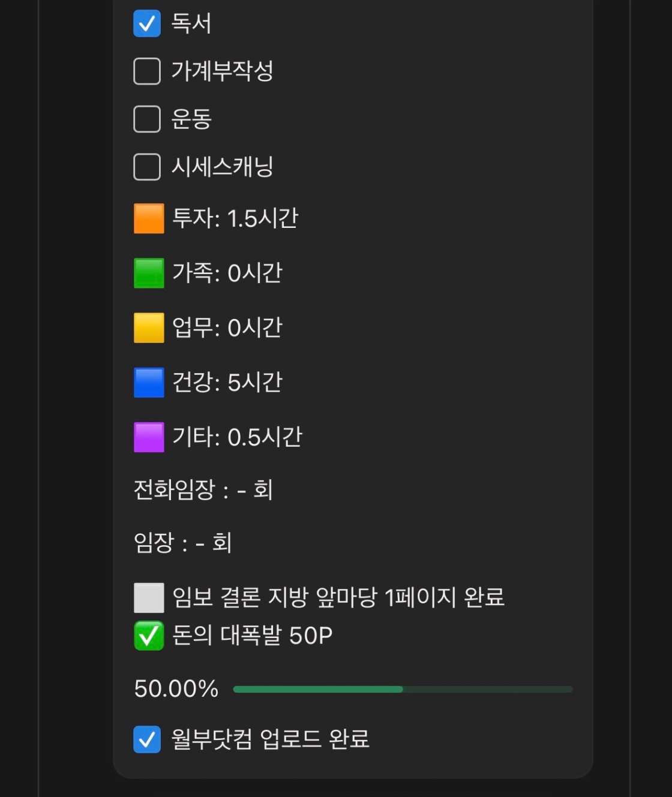Click the 투자: 1.5시간 text
This screenshot has height=797, width=672.
[235, 218]
